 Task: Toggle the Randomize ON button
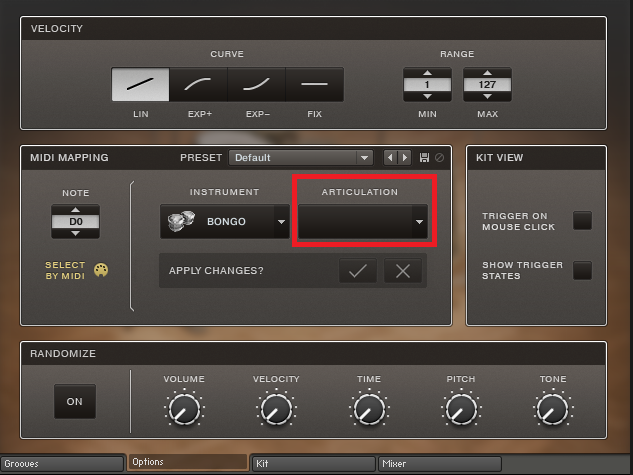(x=75, y=402)
